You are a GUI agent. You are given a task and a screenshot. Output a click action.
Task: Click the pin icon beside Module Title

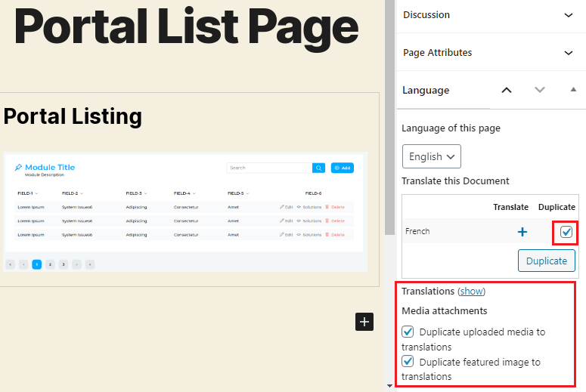click(18, 168)
